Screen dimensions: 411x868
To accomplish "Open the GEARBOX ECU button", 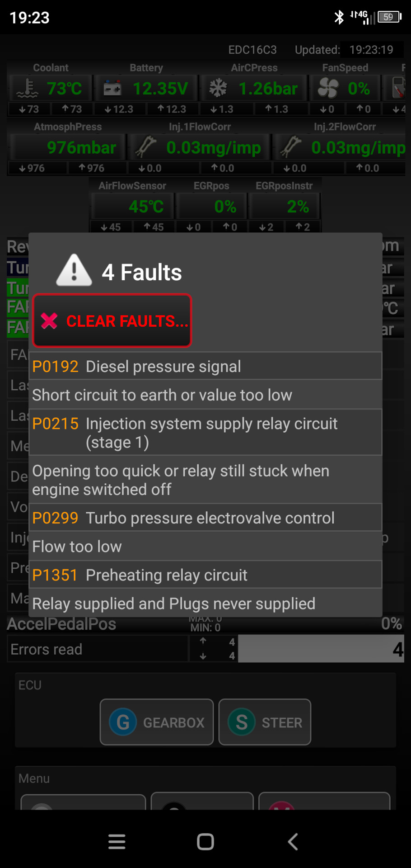I will [x=157, y=722].
